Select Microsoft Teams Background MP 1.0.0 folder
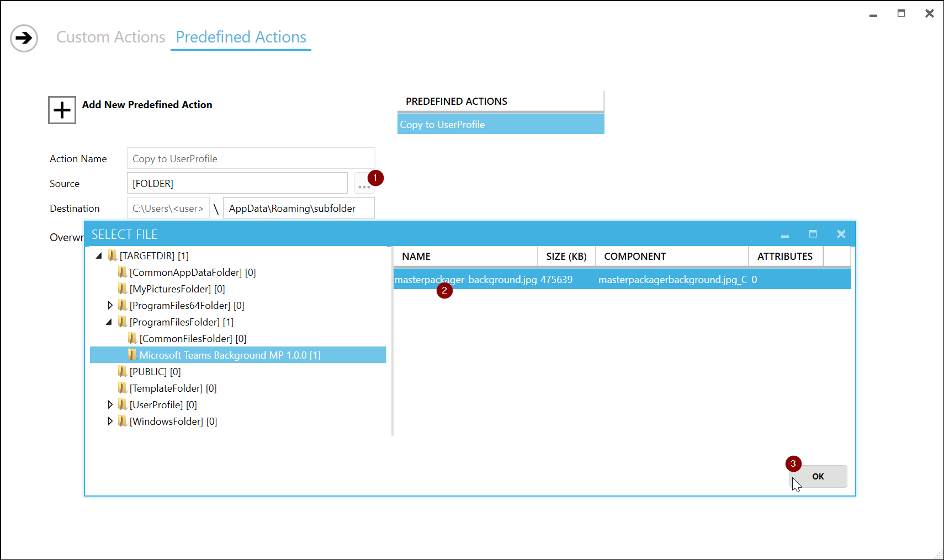The width and height of the screenshot is (944, 560). [238, 355]
